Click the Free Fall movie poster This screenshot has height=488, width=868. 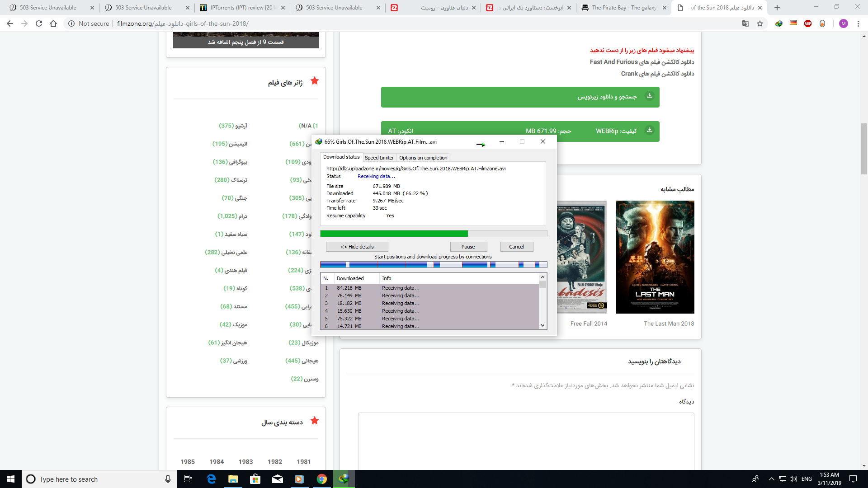(x=582, y=257)
